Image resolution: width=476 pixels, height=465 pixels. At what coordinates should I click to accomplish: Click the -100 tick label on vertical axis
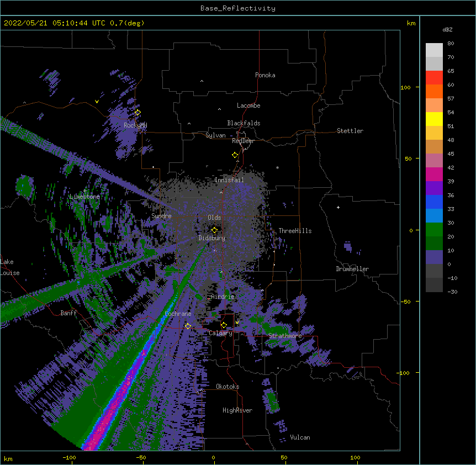[404, 373]
